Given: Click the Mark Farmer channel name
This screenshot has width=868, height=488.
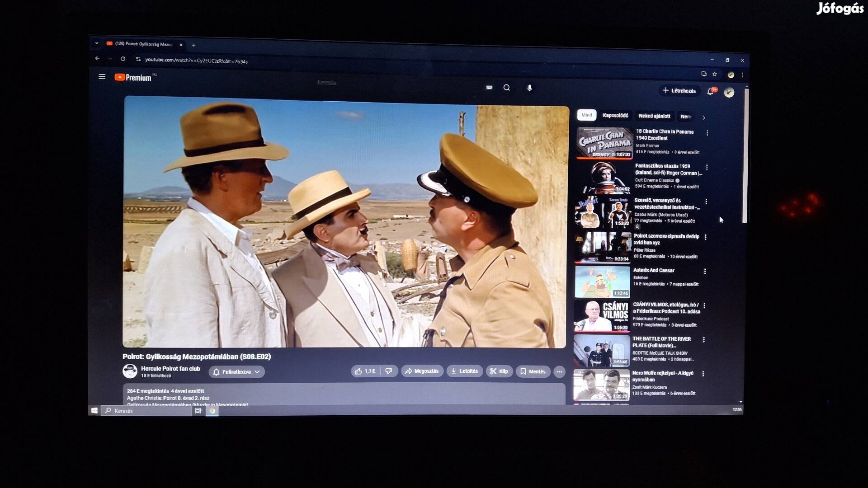Looking at the screenshot, I should 647,146.
